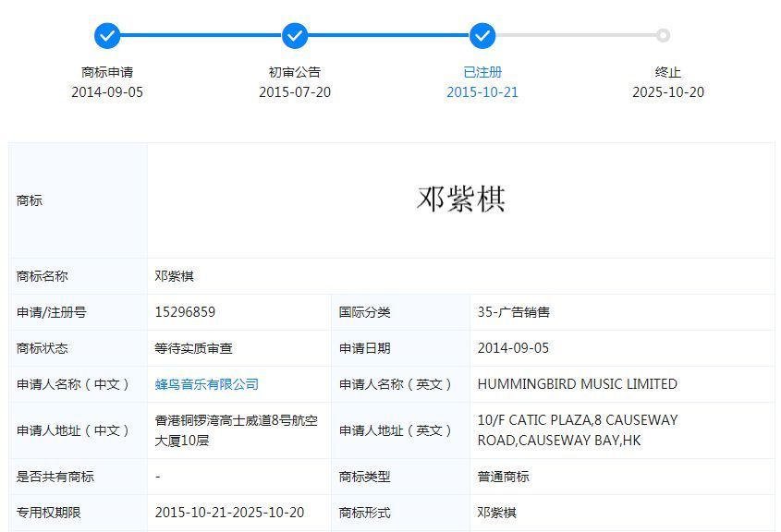The width and height of the screenshot is (781, 532).
Task: Click the 普通商标 trademark type value
Action: 503,477
